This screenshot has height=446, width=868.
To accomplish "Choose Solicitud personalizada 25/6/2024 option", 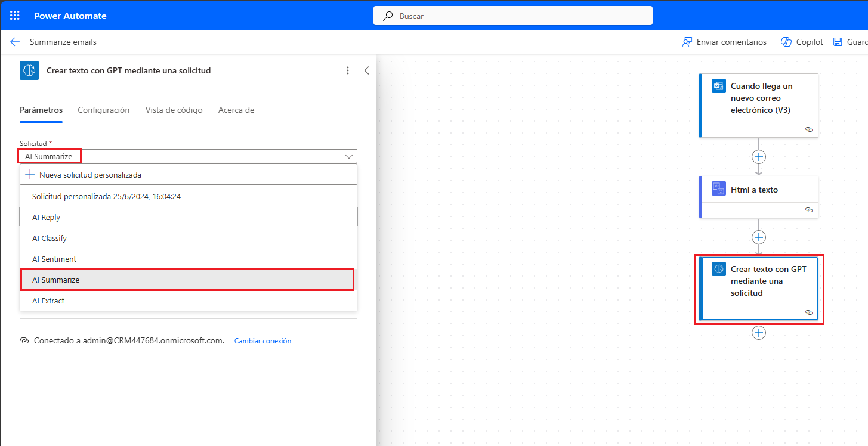I will point(189,196).
